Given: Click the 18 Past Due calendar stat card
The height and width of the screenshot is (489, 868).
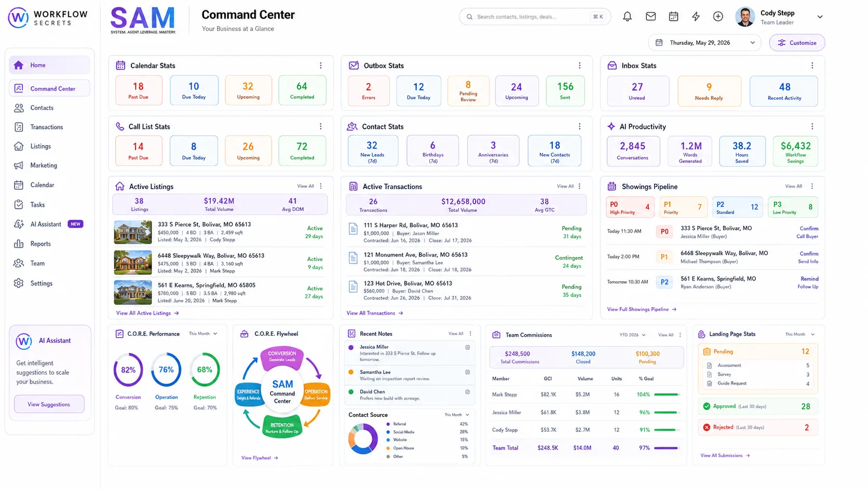Looking at the screenshot, I should 139,90.
